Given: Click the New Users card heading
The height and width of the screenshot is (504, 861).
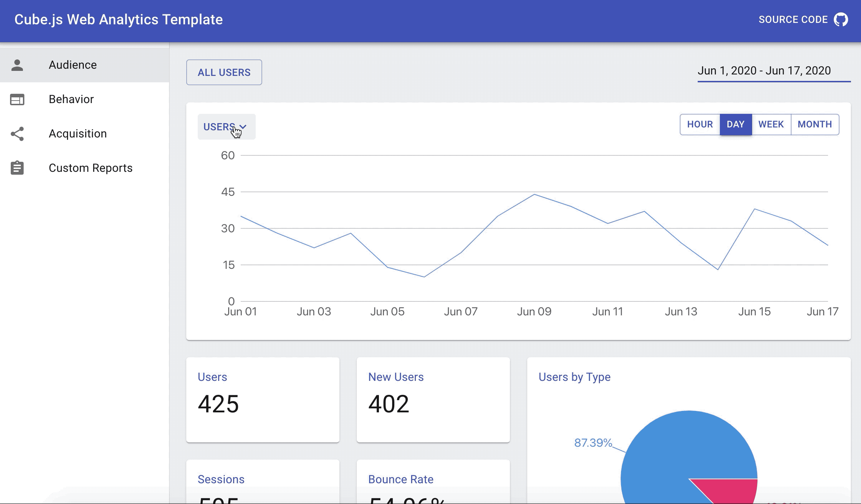Looking at the screenshot, I should 396,377.
